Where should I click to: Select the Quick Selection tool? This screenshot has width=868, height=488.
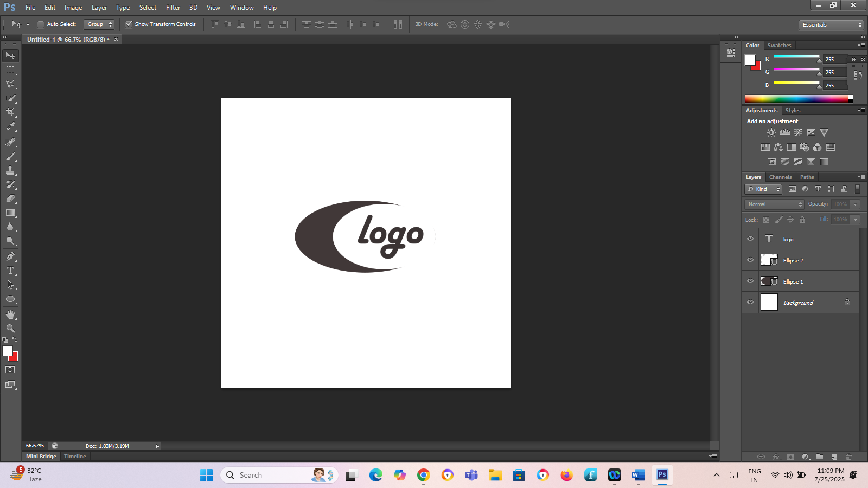[x=10, y=98]
